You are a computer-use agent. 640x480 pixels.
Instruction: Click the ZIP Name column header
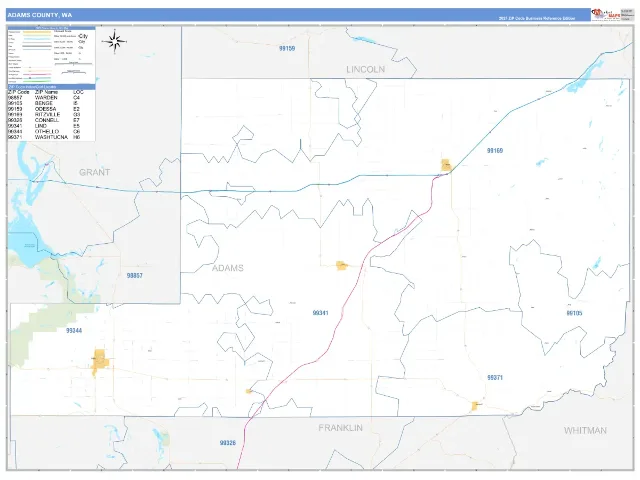46,92
